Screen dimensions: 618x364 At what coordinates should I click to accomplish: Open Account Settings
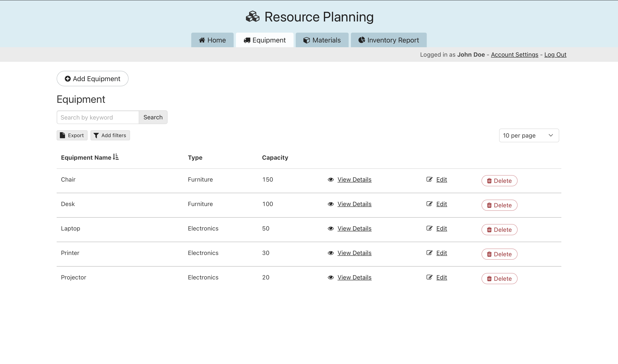coord(515,55)
